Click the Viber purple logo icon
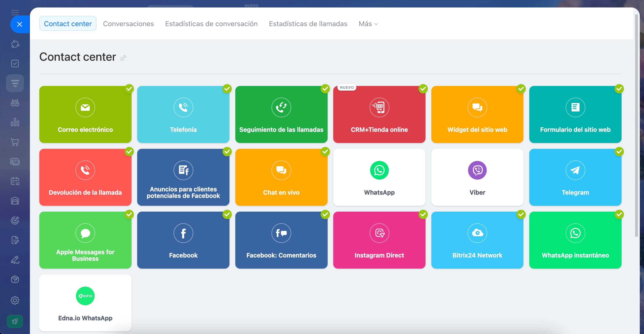 coord(477,170)
